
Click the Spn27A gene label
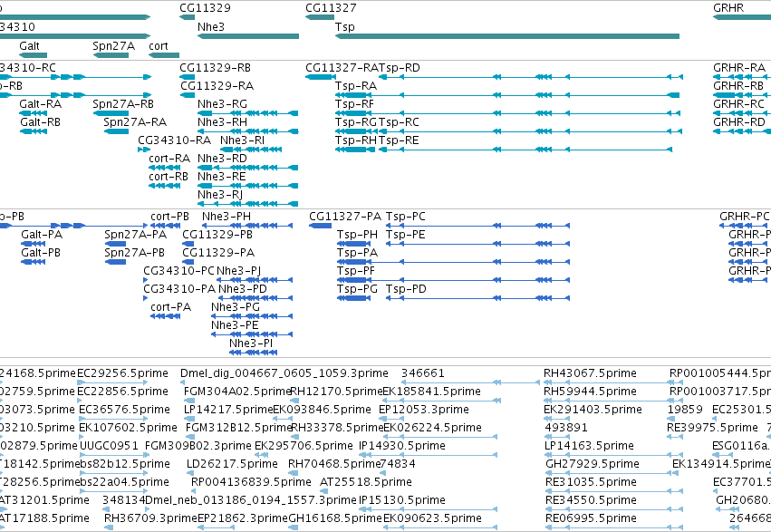click(113, 45)
